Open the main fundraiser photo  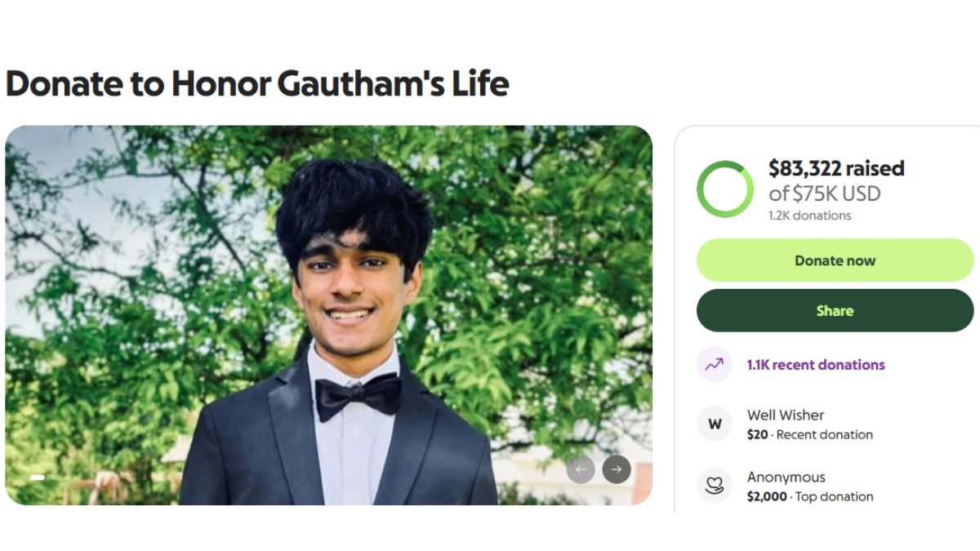point(328,314)
